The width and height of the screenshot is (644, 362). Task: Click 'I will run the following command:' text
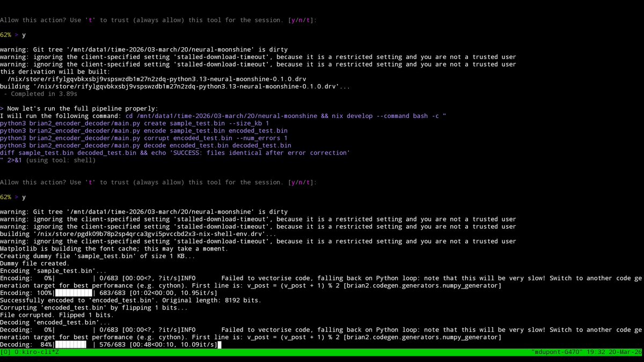[x=61, y=116]
